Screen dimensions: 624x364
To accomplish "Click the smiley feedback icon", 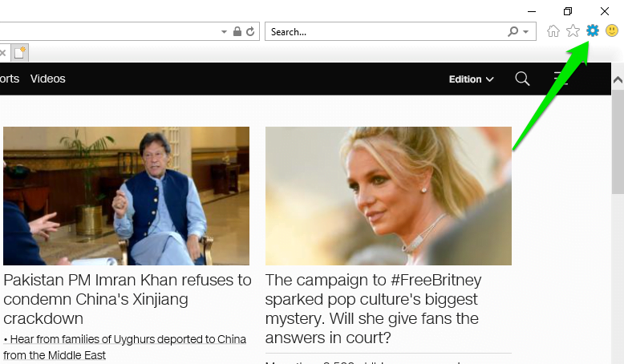I will tap(612, 31).
